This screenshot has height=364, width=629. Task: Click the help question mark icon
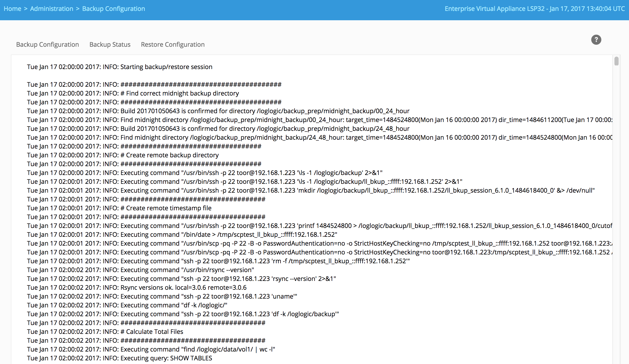596,40
